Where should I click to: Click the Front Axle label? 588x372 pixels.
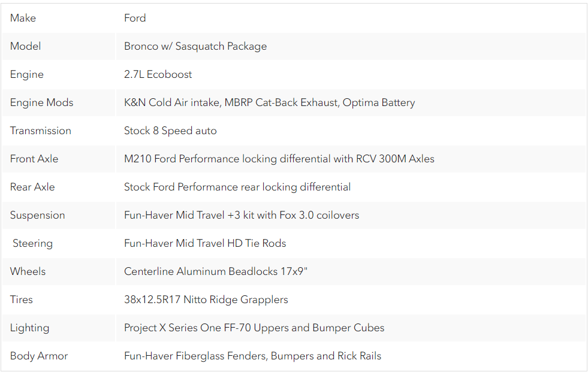point(34,159)
